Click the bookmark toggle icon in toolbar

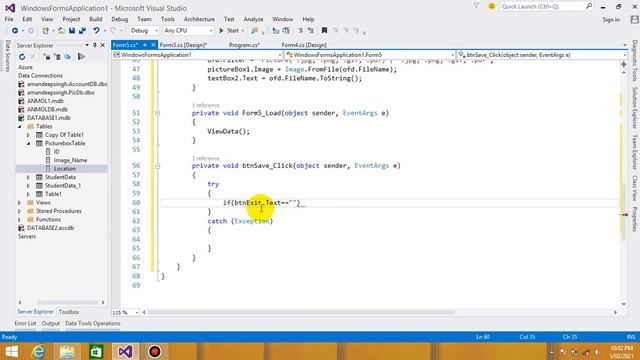[x=324, y=31]
